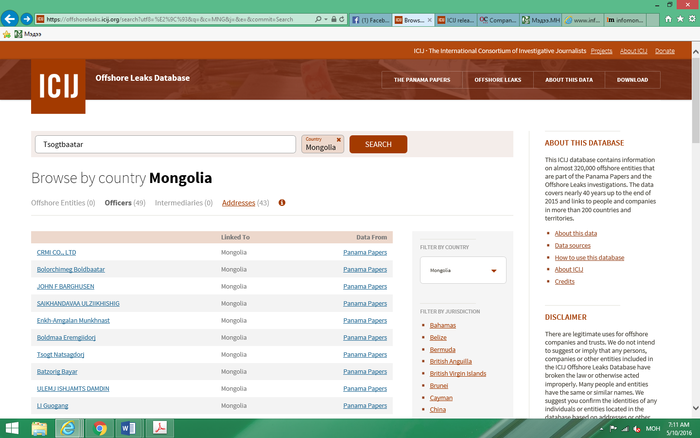This screenshot has height=438, width=700.
Task: Click Panama Papers link in CRMI row
Action: tap(365, 252)
